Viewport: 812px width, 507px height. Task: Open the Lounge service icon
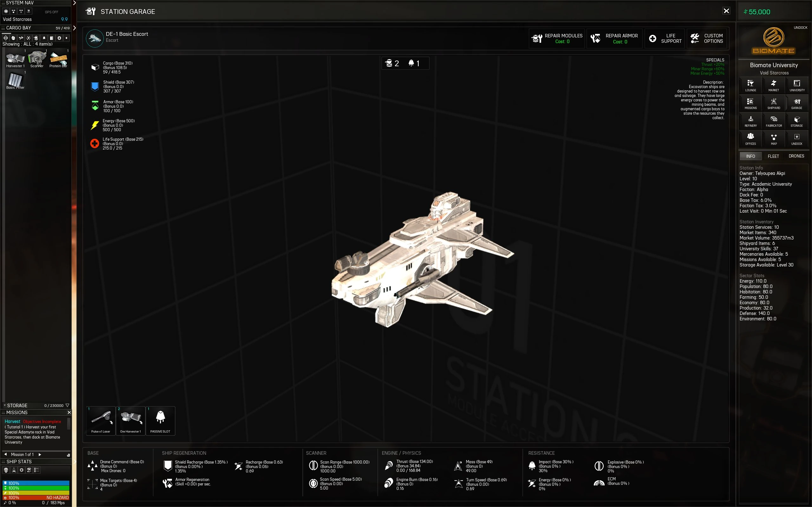pyautogui.click(x=750, y=85)
